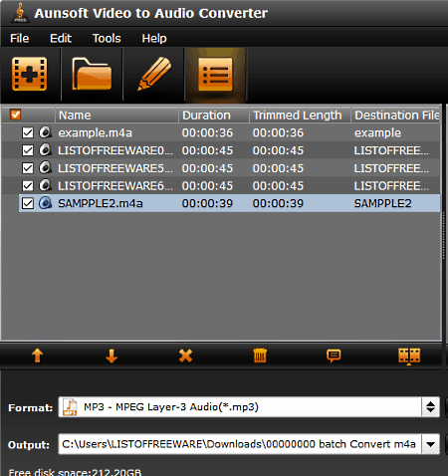
Task: Toggle the file list view icon
Action: 215,75
